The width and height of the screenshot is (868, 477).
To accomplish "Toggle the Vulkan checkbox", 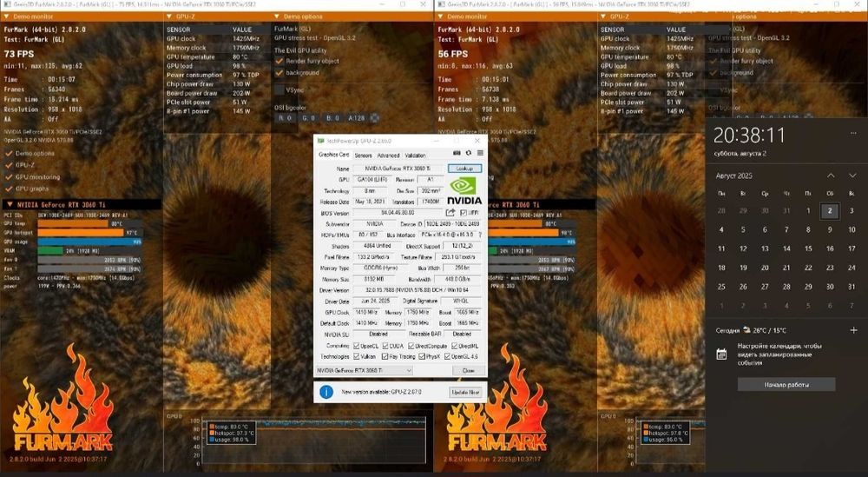I will (x=357, y=356).
